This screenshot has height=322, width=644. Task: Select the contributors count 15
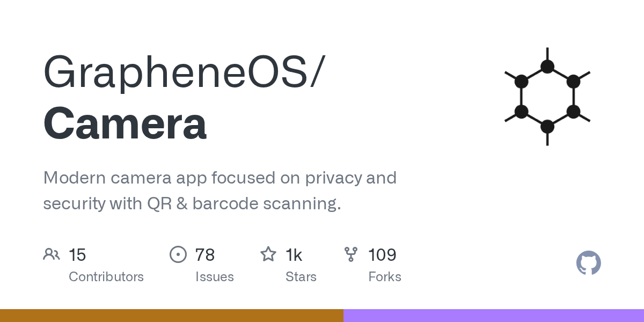77,255
